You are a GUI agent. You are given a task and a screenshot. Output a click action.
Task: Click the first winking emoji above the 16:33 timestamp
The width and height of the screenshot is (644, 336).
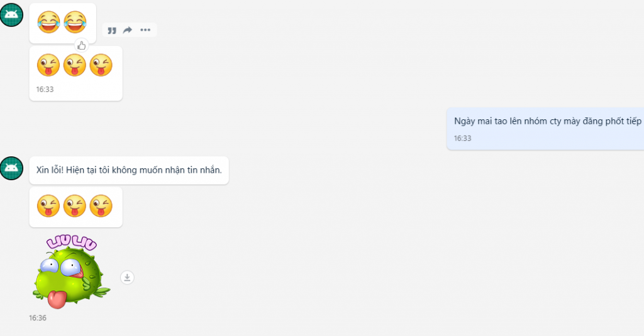point(48,65)
